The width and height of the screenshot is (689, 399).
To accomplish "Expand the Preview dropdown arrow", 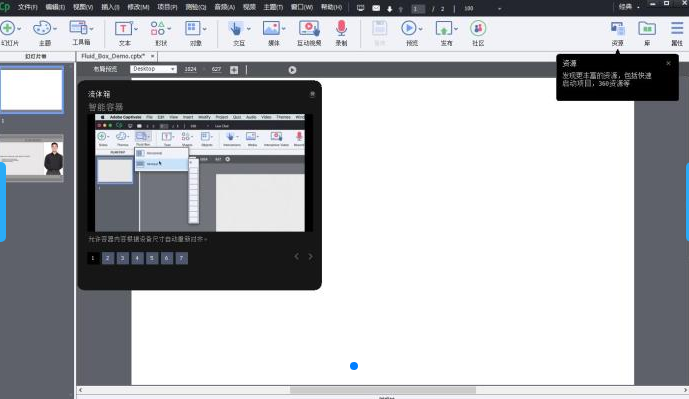I will 421,29.
